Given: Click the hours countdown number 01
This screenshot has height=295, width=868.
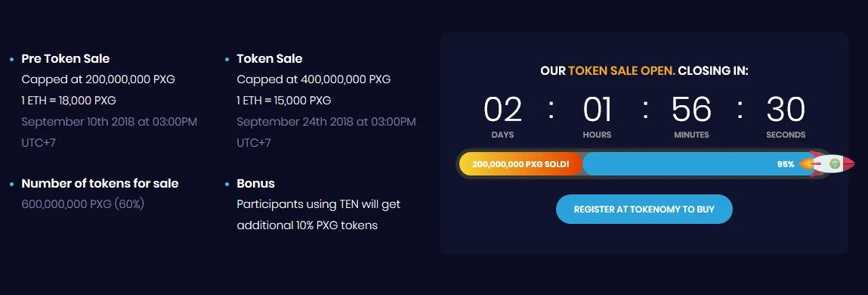Looking at the screenshot, I should click(x=598, y=109).
